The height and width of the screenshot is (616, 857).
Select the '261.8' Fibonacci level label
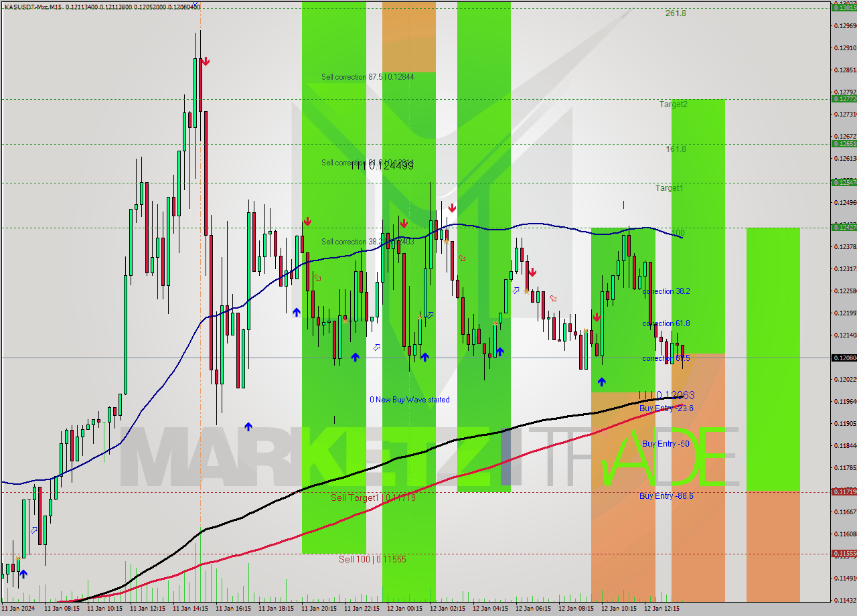[676, 13]
